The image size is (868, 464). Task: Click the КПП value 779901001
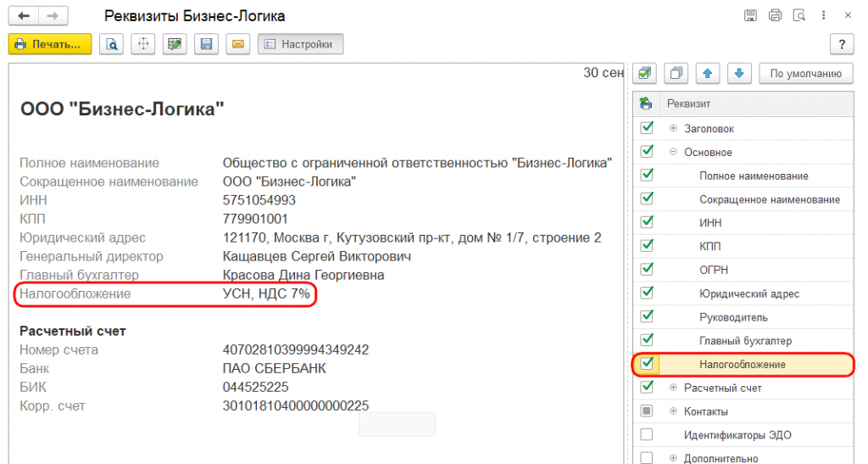coord(255,219)
